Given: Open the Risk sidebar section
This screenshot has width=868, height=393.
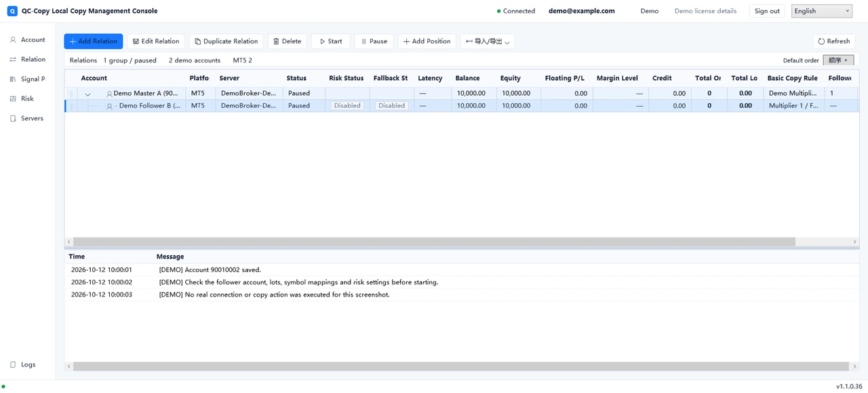Looking at the screenshot, I should (28, 99).
